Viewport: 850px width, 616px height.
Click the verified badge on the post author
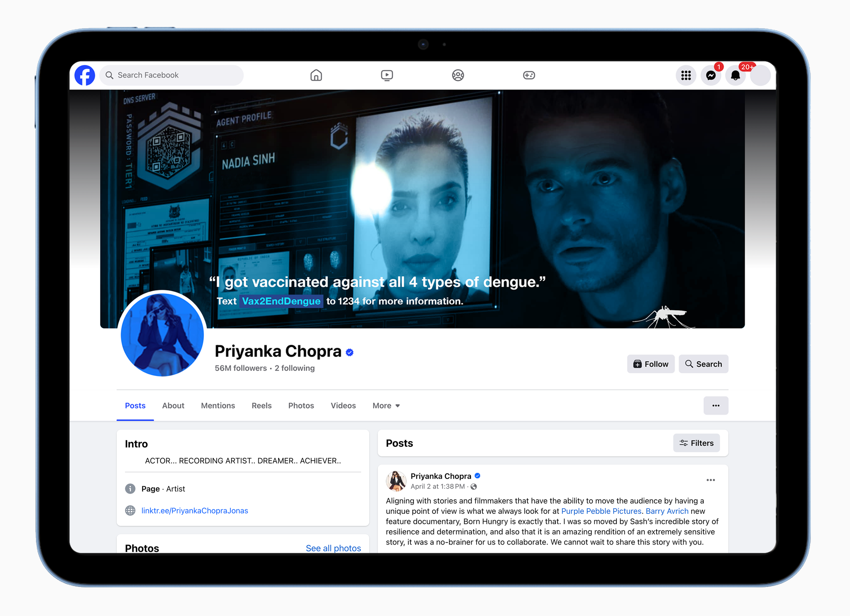click(x=477, y=476)
